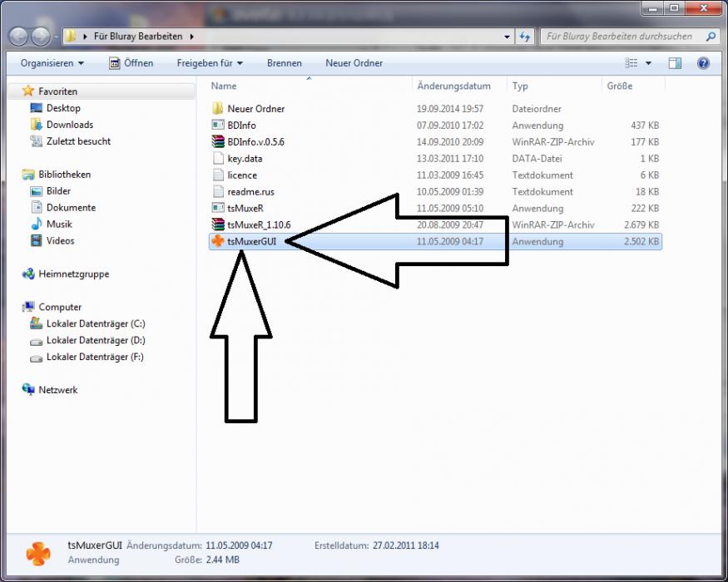Open the Musik library
728x582 pixels.
(59, 224)
